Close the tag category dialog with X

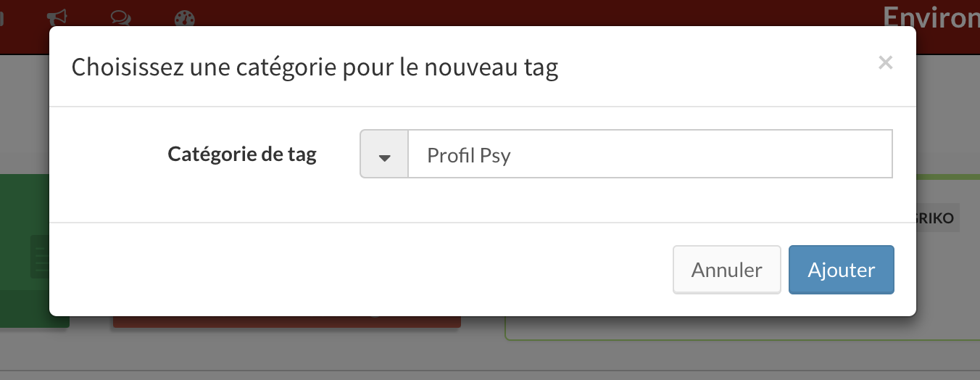pyautogui.click(x=885, y=63)
